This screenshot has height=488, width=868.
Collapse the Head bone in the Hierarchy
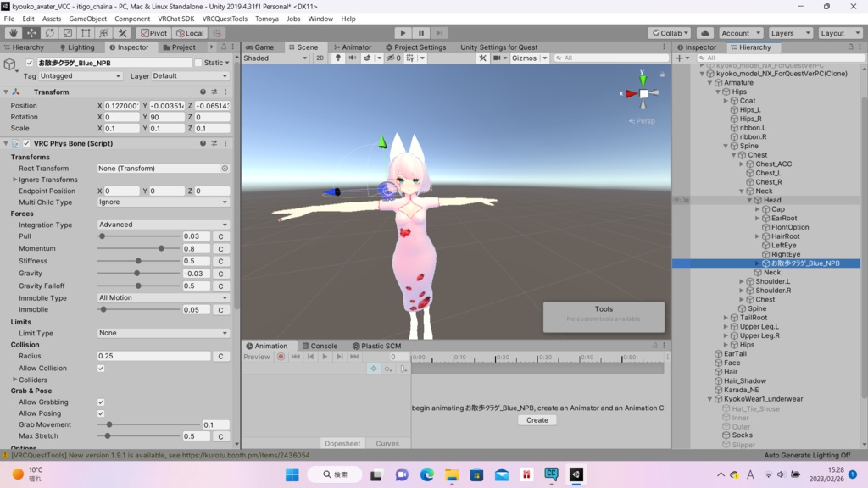[749, 200]
